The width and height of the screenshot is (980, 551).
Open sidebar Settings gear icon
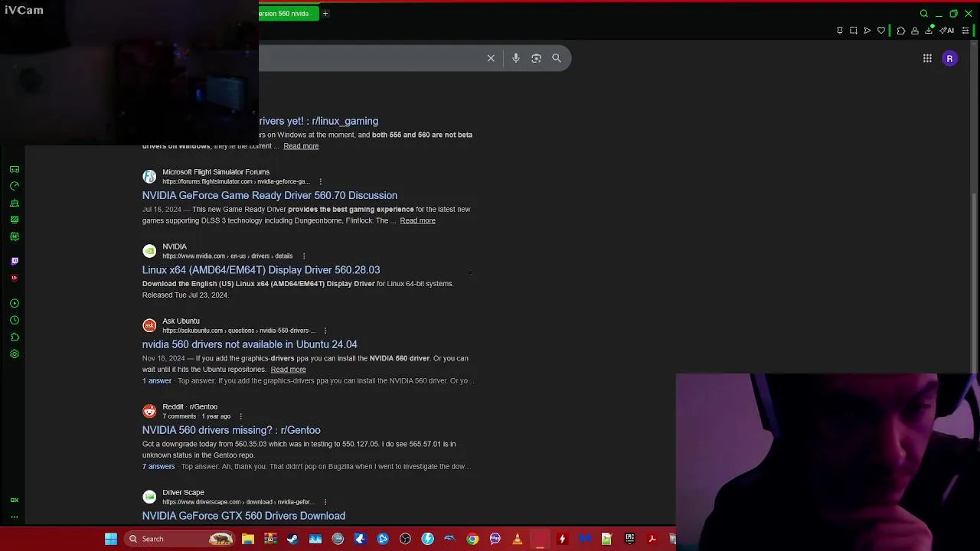pyautogui.click(x=15, y=354)
